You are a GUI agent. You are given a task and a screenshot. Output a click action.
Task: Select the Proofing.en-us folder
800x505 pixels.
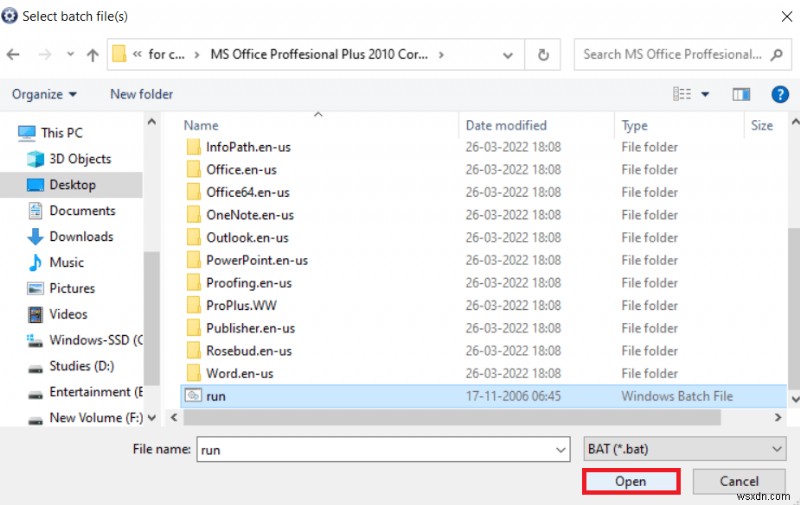pos(248,283)
